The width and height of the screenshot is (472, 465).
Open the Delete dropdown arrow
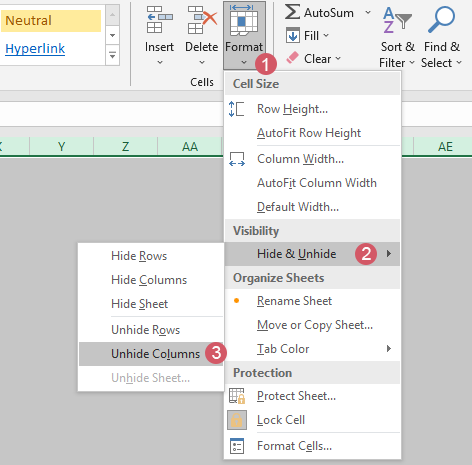point(202,62)
